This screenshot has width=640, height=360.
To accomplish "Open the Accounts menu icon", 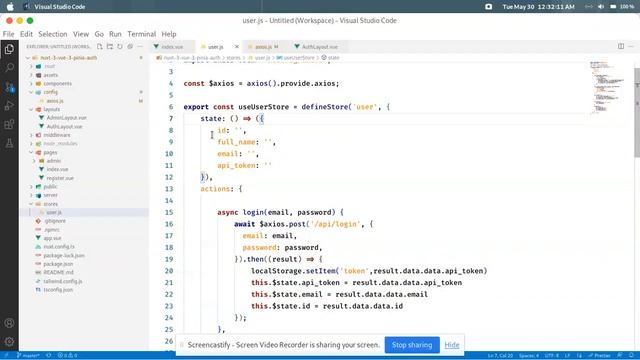I will click(9, 323).
